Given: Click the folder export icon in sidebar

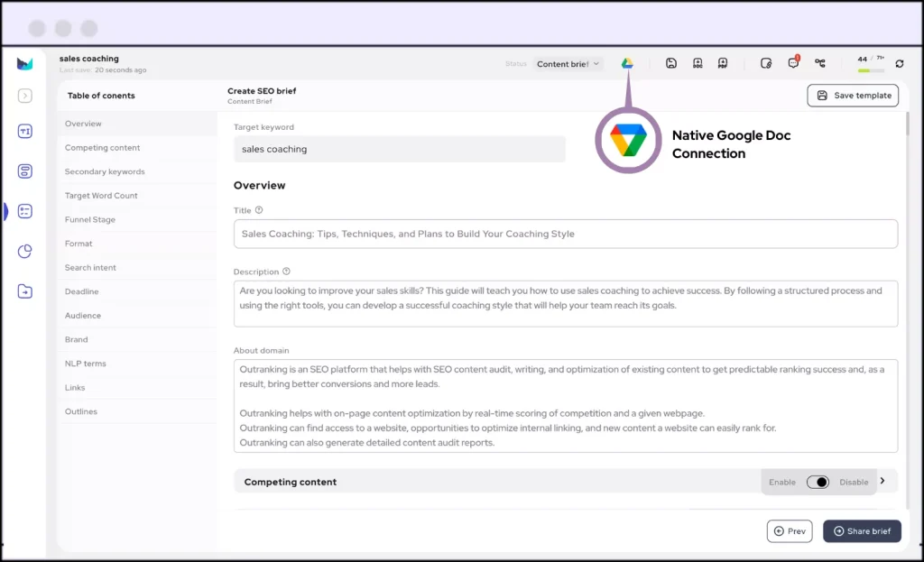Looking at the screenshot, I should point(25,291).
